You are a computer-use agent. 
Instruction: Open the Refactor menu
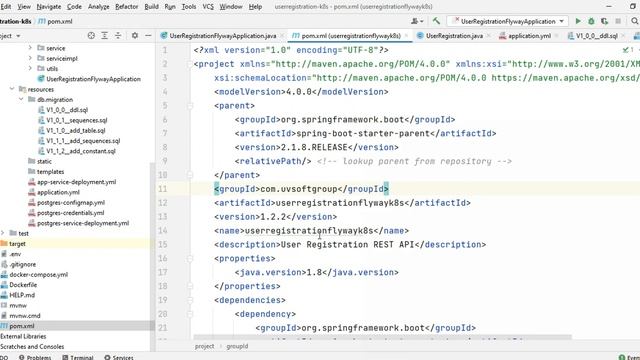click(127, 7)
